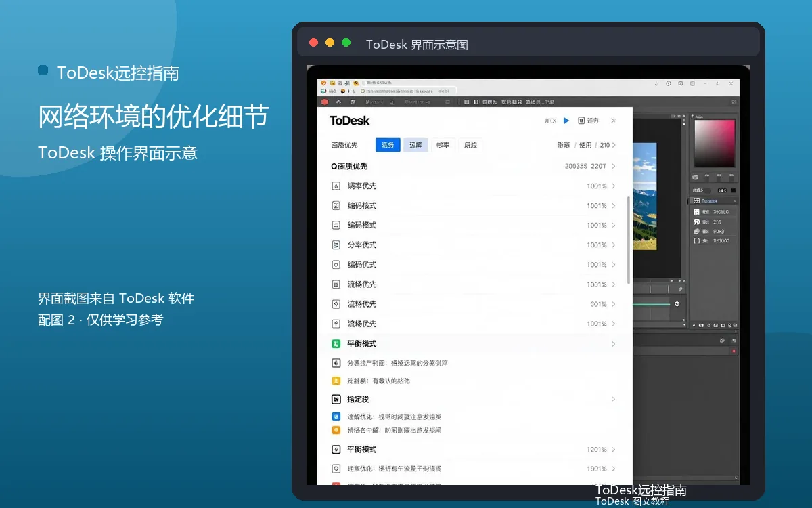This screenshot has width=812, height=508.
Task: Open the chevron next to 200335 2207
Action: coord(614,166)
